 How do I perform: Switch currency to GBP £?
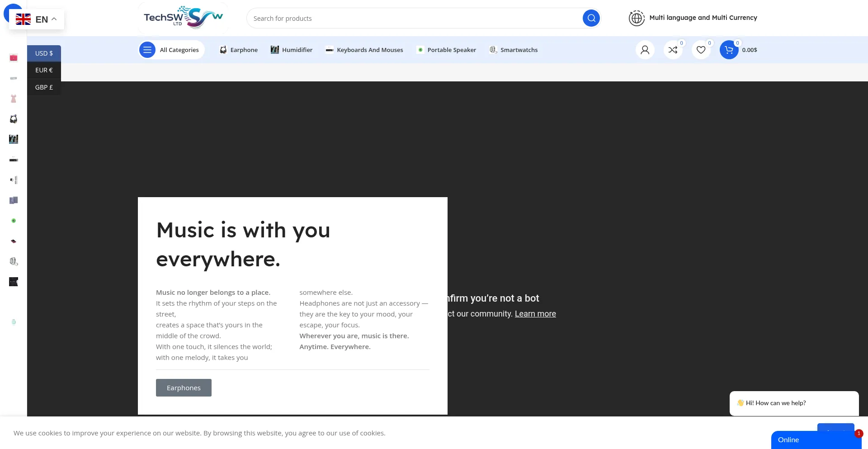(x=44, y=87)
